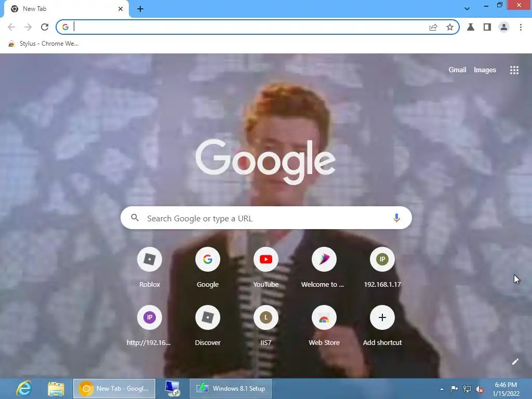Click the Google logo
The height and width of the screenshot is (399, 532).
[265, 162]
